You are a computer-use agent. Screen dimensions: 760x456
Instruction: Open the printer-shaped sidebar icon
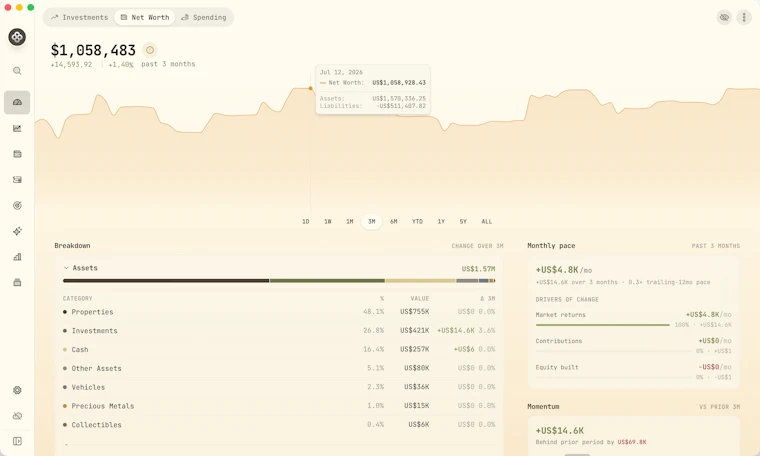(x=17, y=283)
